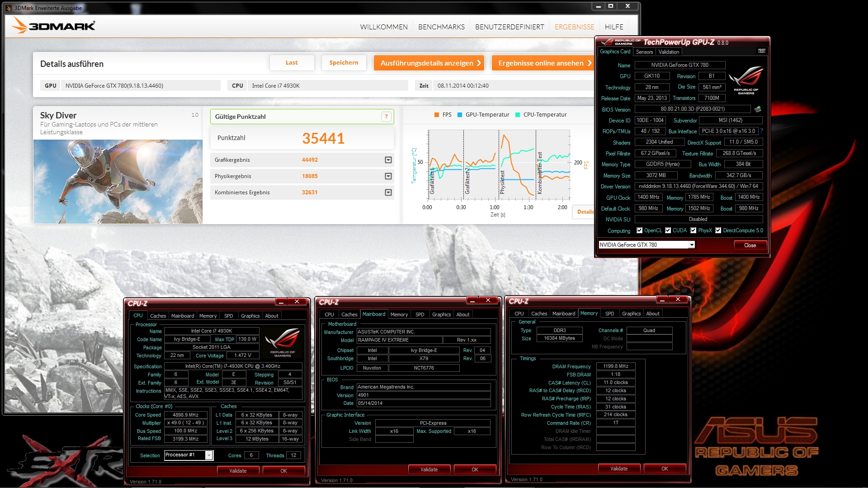Expand the Kombiniertes Ergebnis details

[388, 192]
